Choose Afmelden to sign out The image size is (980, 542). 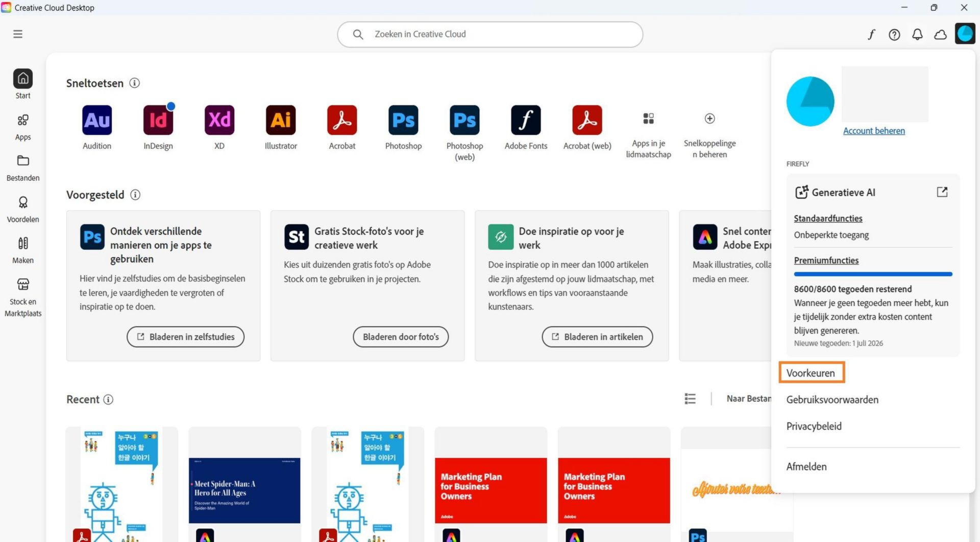tap(806, 466)
